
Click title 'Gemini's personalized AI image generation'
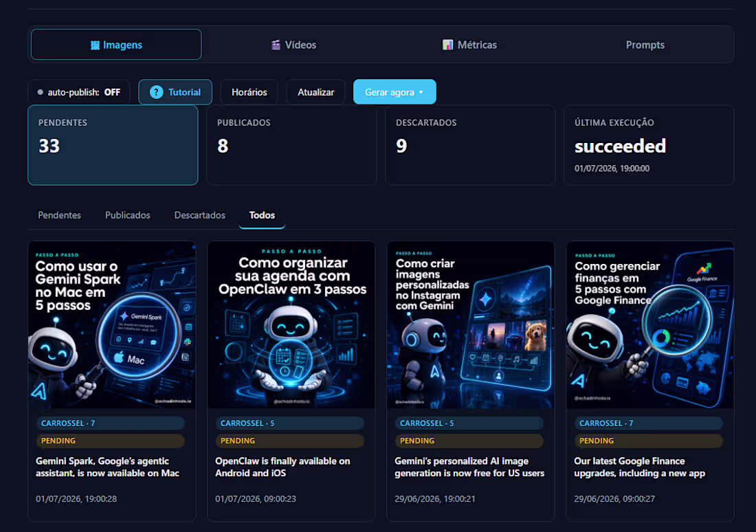469,467
